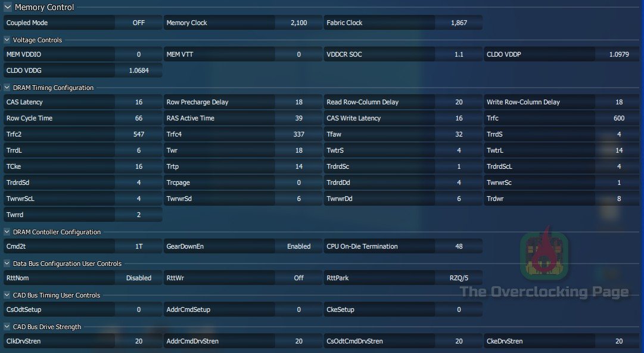Select the Fabric Clock value 1,867
The image size is (644, 353).
459,23
